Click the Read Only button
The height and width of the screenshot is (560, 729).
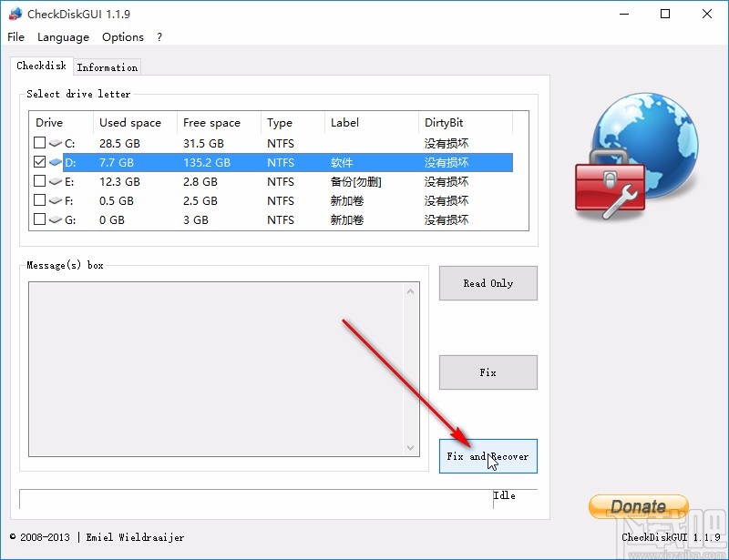(x=488, y=283)
